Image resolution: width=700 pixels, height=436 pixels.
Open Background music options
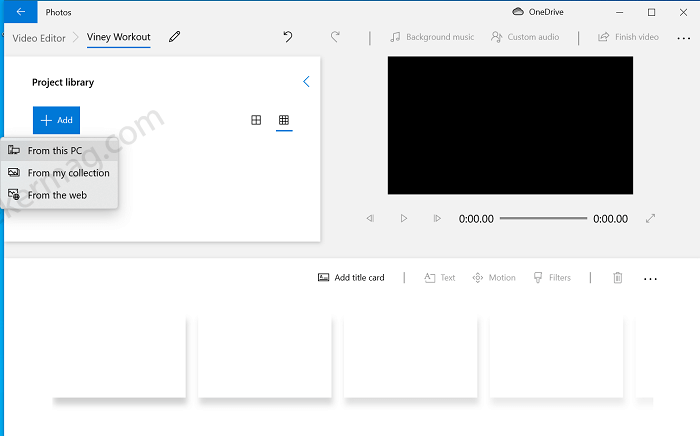tap(432, 37)
